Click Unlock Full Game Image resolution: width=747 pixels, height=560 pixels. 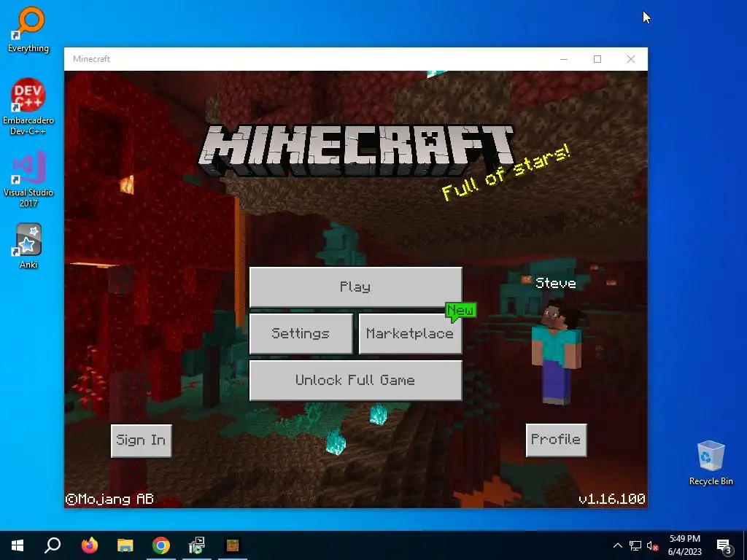(x=355, y=380)
